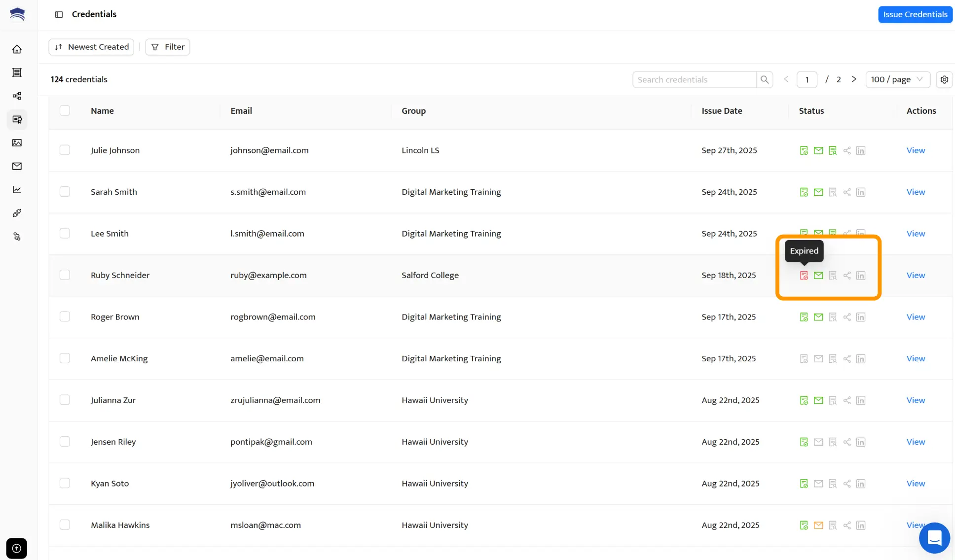The image size is (955, 560).
Task: Open the Newest Created sort dropdown
Action: 91,47
